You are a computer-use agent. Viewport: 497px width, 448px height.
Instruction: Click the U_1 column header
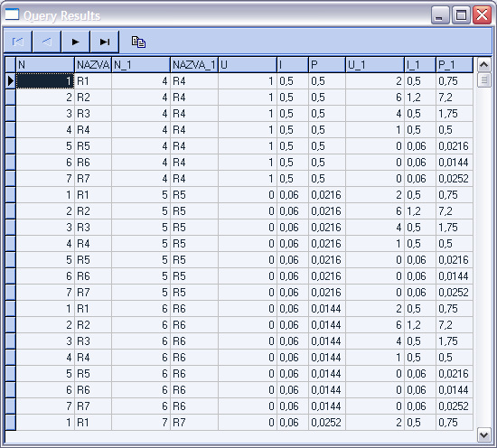pyautogui.click(x=375, y=65)
